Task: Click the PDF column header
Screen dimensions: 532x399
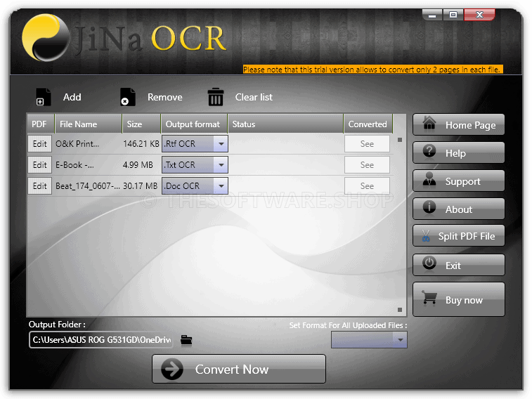Action: coord(41,124)
